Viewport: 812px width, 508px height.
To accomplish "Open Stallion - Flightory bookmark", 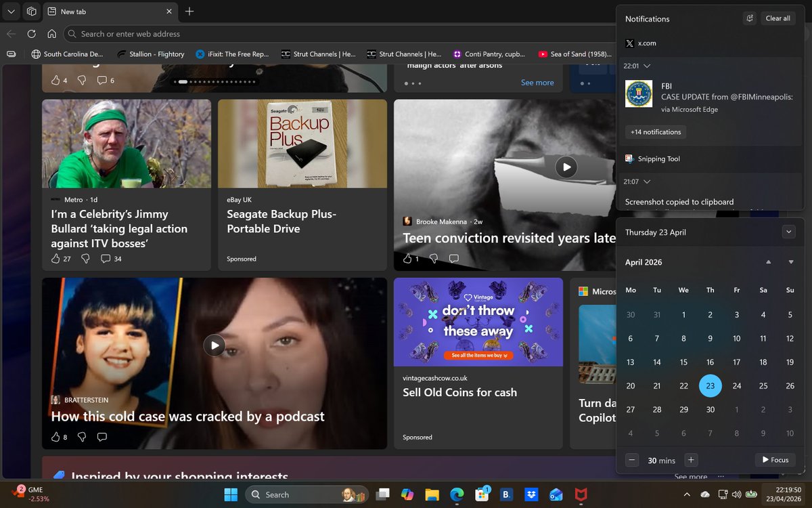I will pos(150,54).
